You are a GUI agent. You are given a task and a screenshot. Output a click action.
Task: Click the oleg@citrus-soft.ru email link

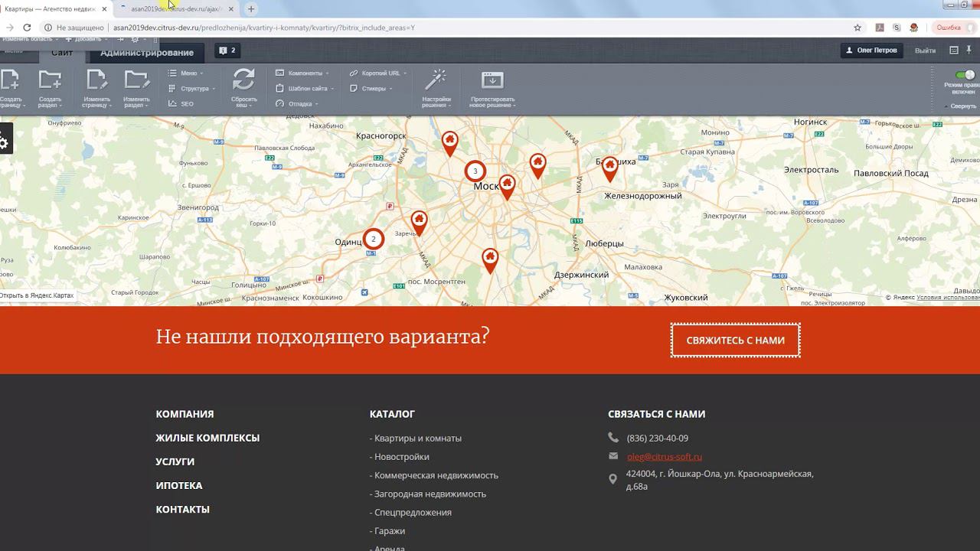pos(665,457)
